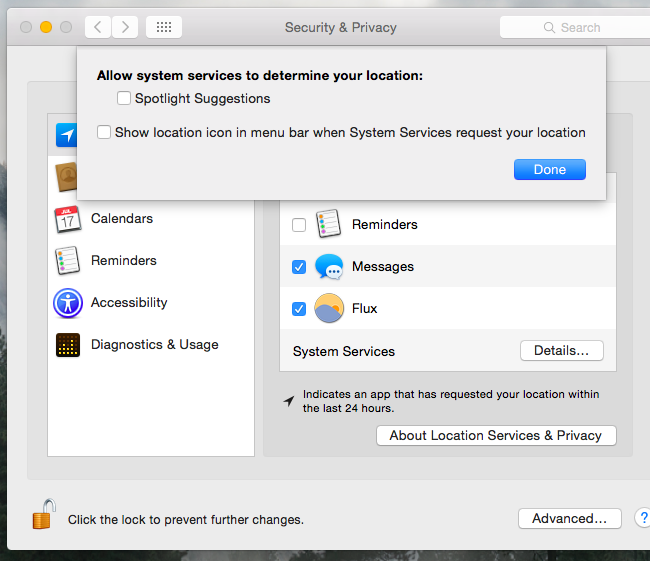Enable location access for Reminders app

pyautogui.click(x=299, y=225)
